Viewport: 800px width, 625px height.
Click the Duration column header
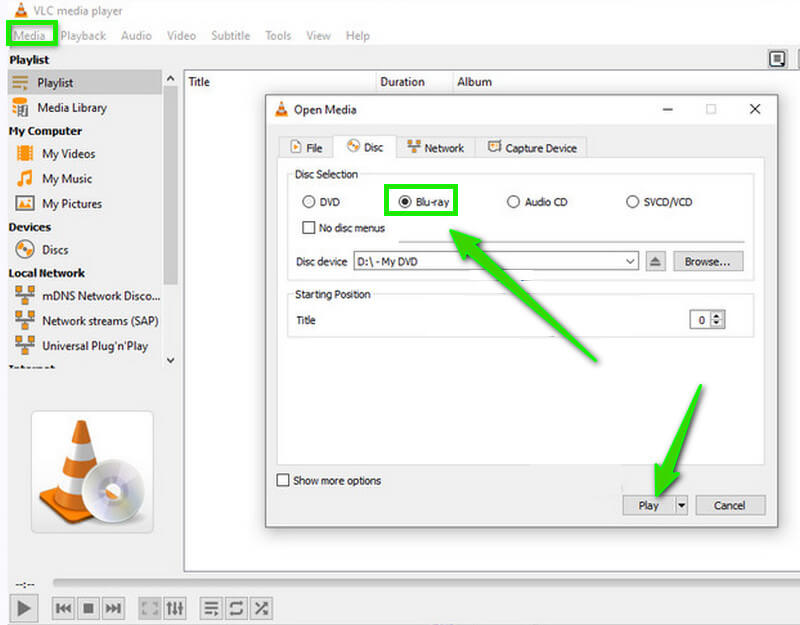403,82
